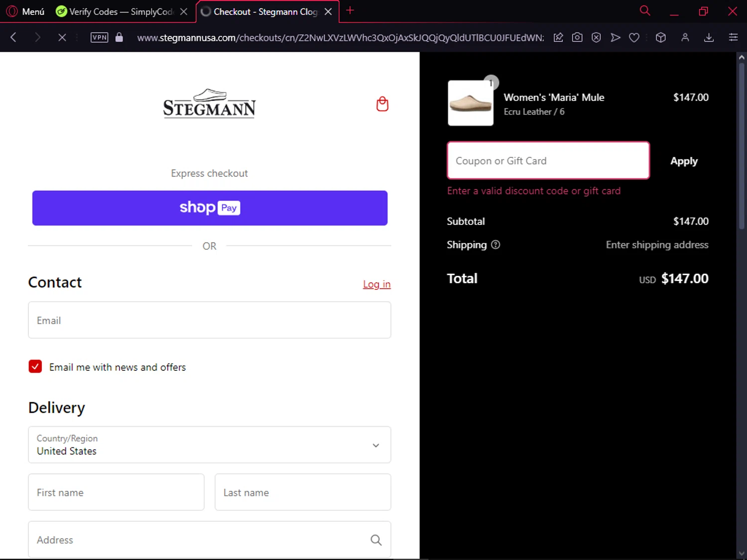
Task: Go back to previous page
Action: point(13,37)
